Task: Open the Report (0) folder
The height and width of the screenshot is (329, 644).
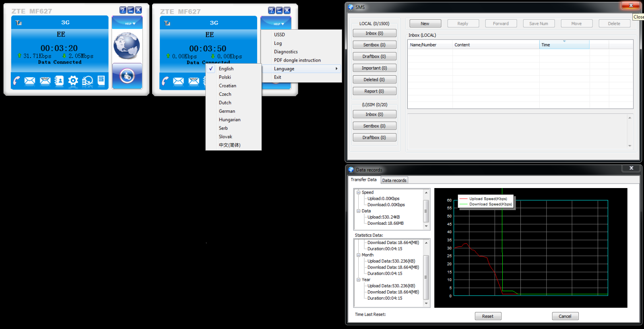Action: [x=374, y=91]
